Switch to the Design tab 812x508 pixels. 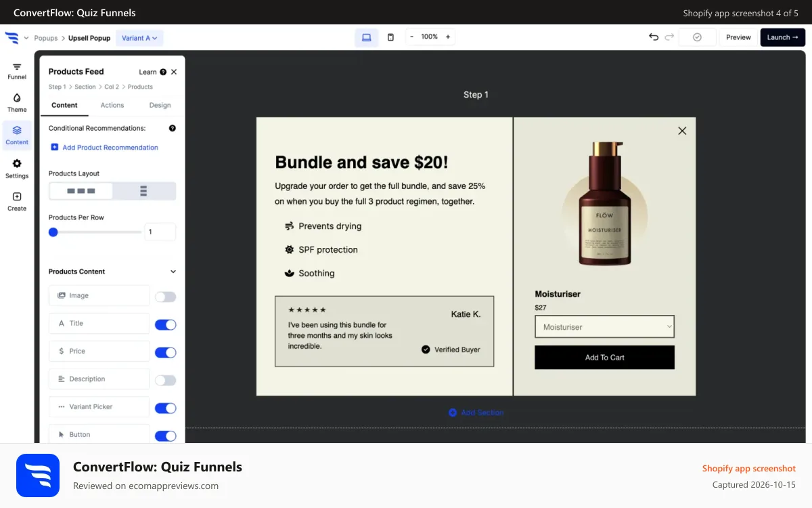click(160, 105)
